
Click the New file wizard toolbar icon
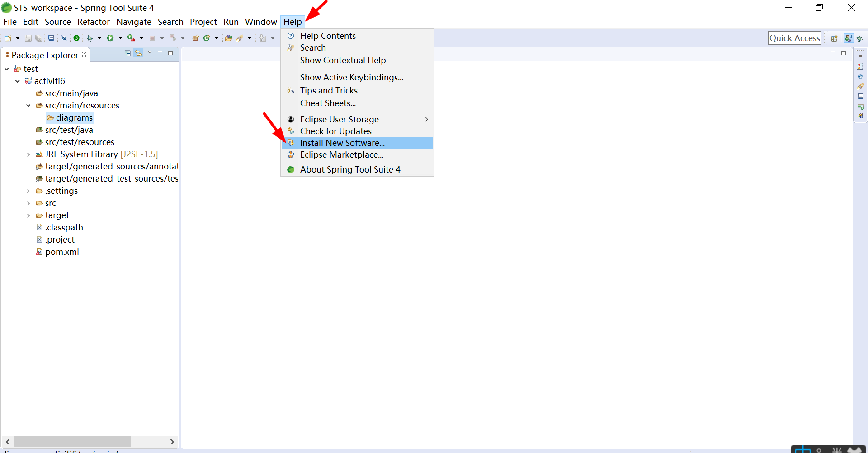[x=8, y=38]
